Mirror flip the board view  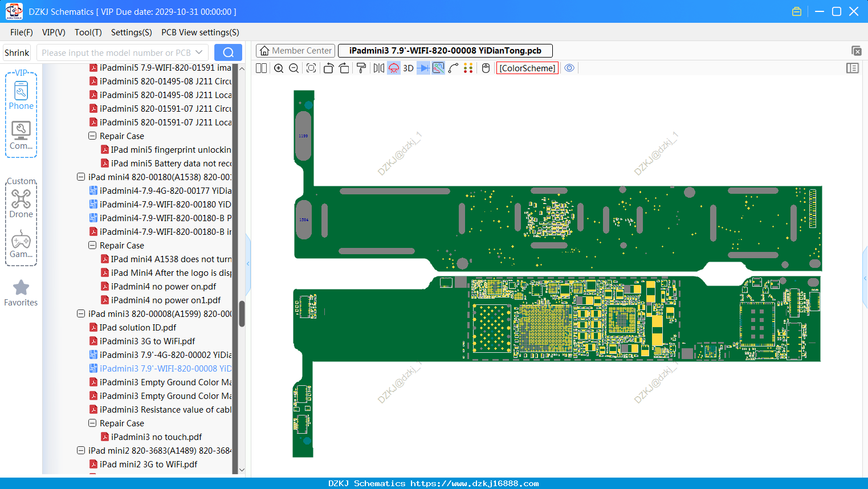[378, 68]
